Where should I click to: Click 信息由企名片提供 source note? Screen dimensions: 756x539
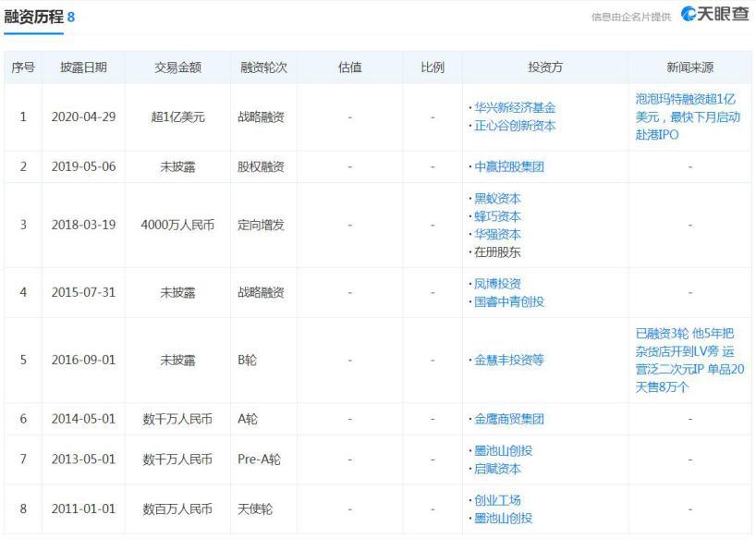point(631,17)
